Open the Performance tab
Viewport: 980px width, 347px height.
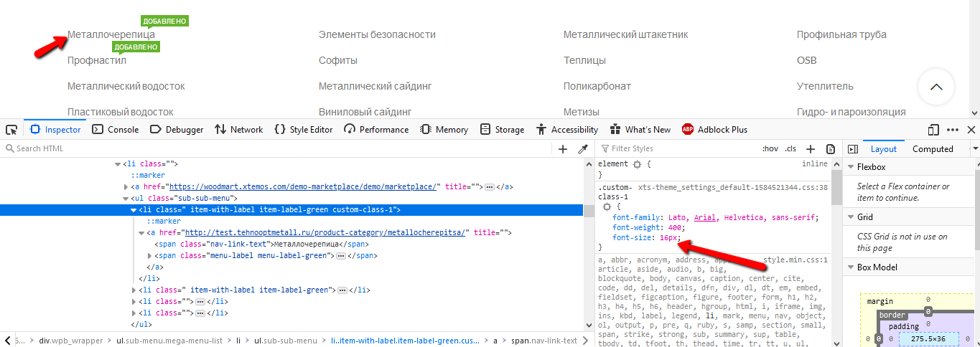376,130
